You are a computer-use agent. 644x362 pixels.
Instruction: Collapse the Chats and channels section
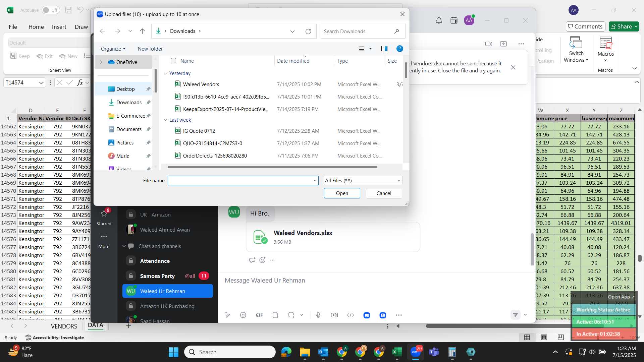(x=124, y=246)
